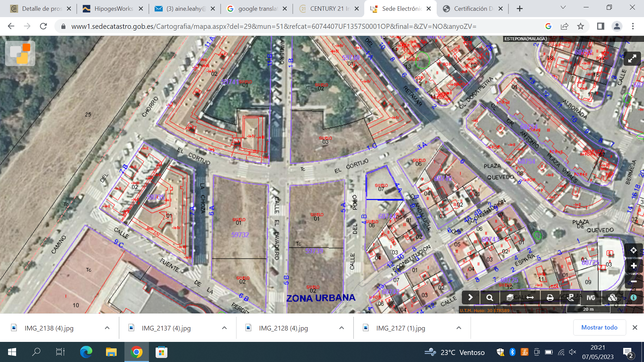Viewport: 644px width, 362px height.
Task: Go back to the previous page
Action: (x=11, y=26)
